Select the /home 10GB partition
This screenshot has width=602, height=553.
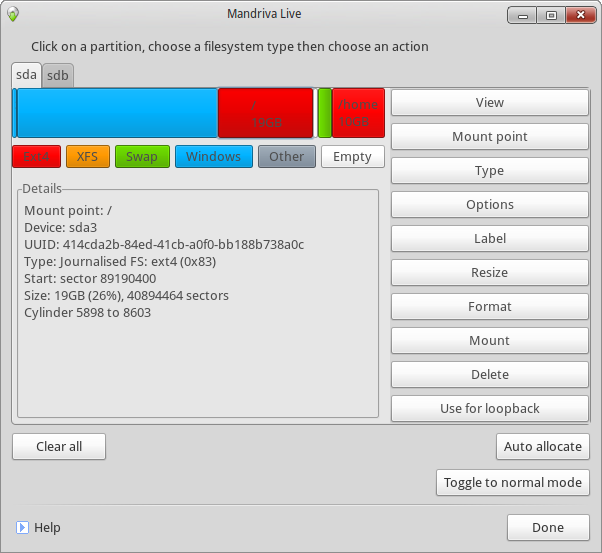358,113
